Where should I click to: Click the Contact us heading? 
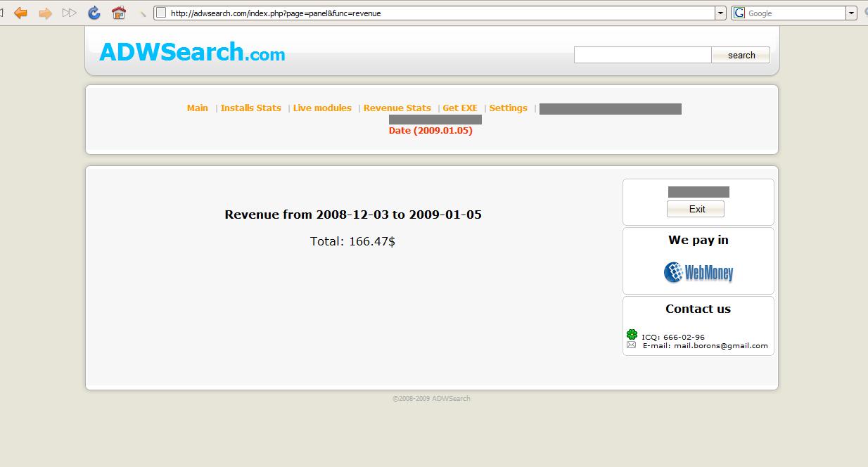pos(698,309)
